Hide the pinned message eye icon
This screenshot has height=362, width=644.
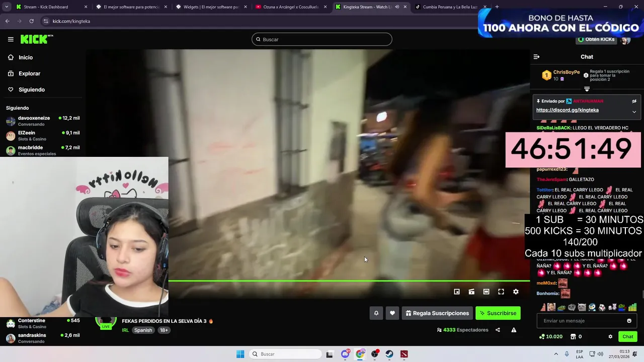click(634, 101)
